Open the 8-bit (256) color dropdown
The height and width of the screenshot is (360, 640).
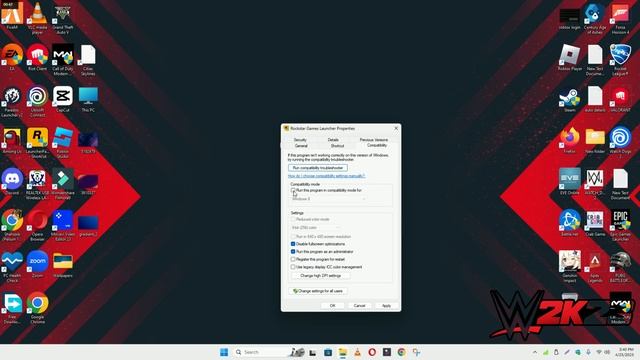315,228
